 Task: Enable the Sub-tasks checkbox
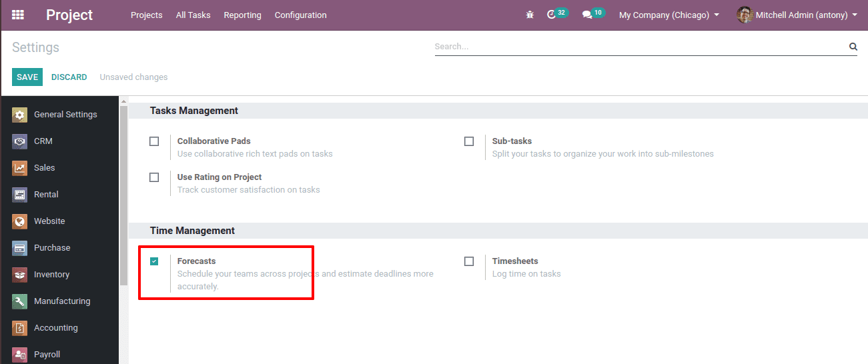click(x=469, y=141)
